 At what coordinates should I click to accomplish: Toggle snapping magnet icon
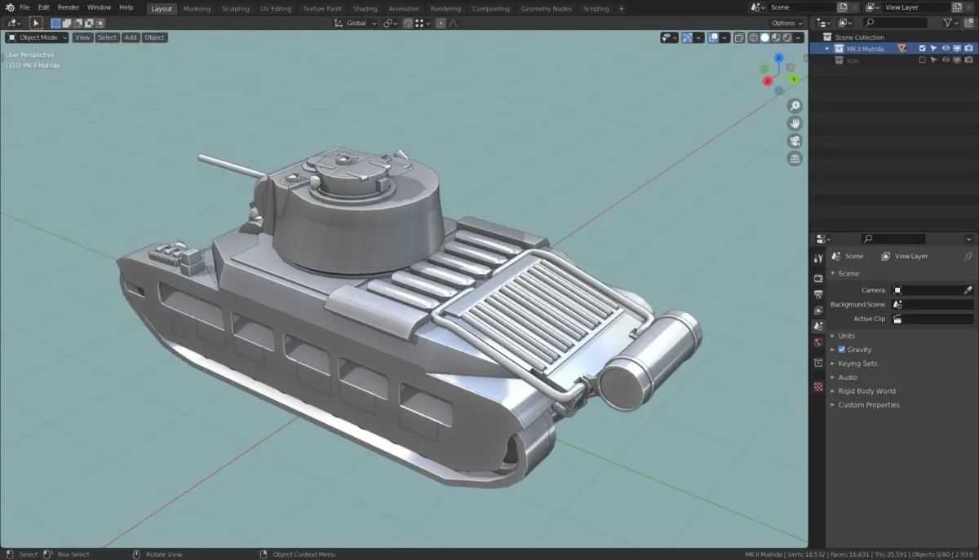(x=407, y=23)
